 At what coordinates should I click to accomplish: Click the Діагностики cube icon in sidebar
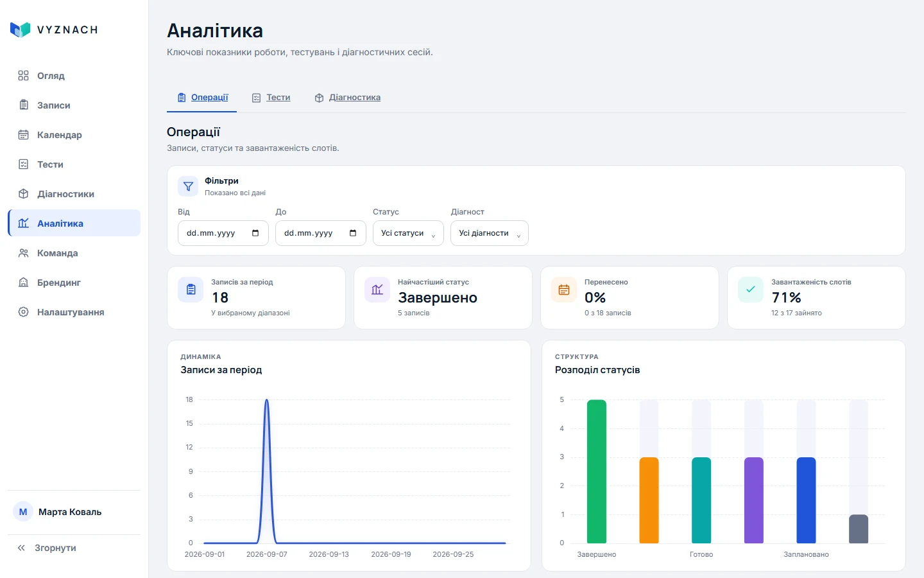pos(24,194)
